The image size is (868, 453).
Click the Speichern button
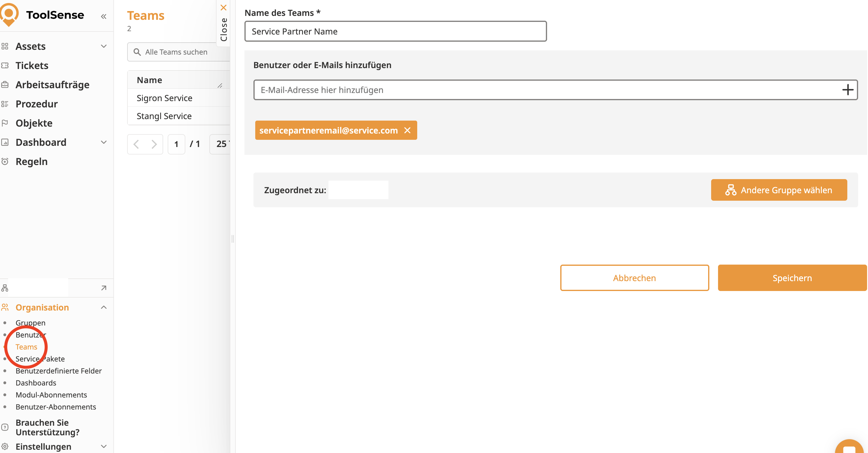tap(792, 278)
